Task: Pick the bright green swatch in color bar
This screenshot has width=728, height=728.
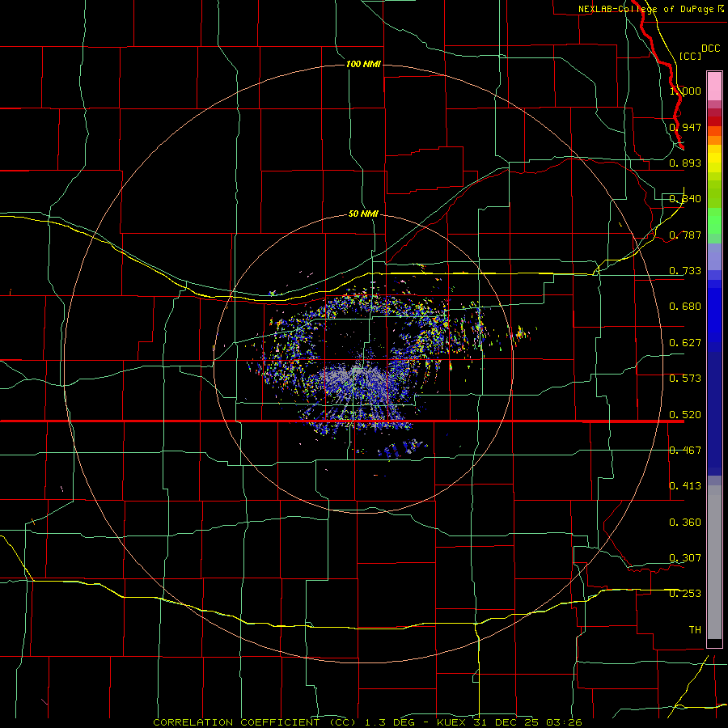Action: tap(714, 221)
